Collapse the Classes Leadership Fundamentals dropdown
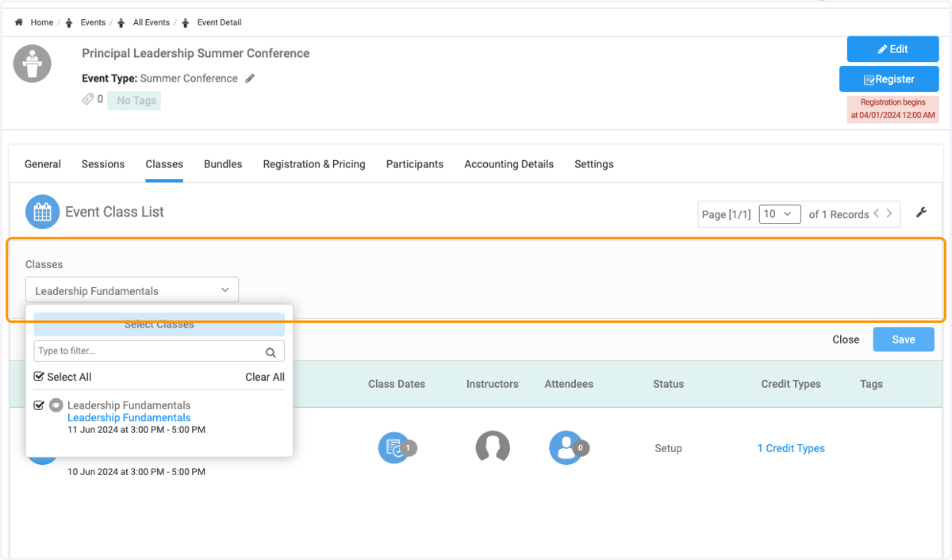952x560 pixels. (132, 290)
